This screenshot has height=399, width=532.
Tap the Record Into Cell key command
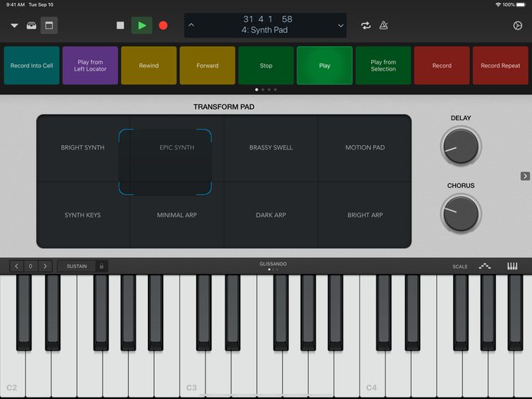coord(31,65)
